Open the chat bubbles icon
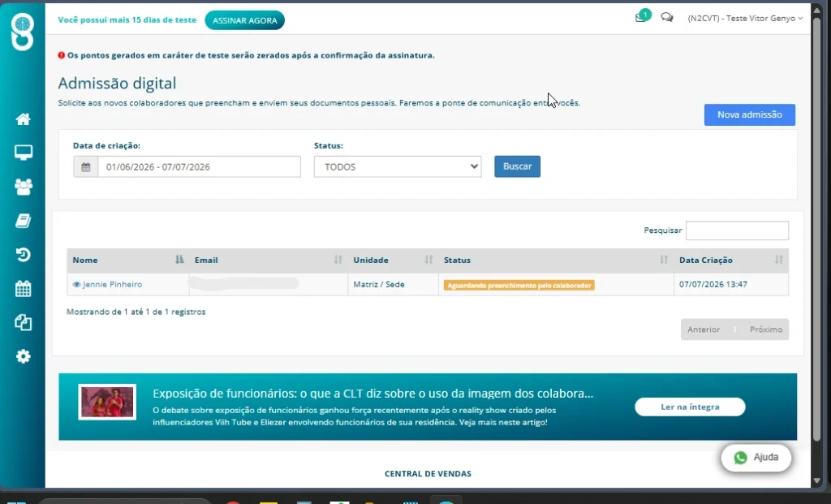Screen dimensions: 831x504 pyautogui.click(x=667, y=18)
